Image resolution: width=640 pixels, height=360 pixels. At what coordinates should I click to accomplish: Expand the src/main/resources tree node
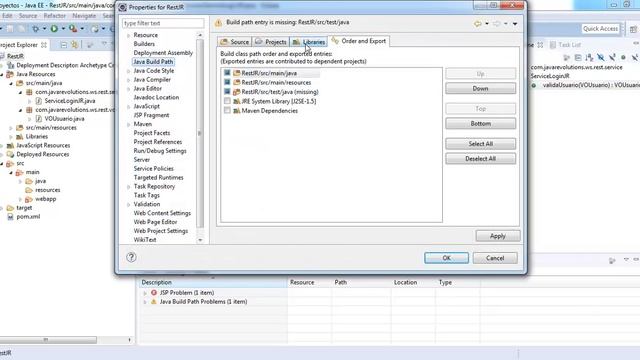click(x=11, y=128)
